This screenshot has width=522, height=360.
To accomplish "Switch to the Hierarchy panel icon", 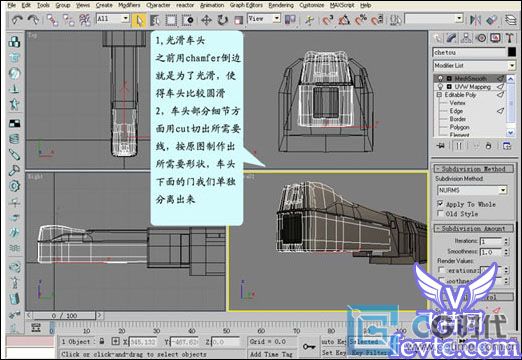I will point(467,38).
